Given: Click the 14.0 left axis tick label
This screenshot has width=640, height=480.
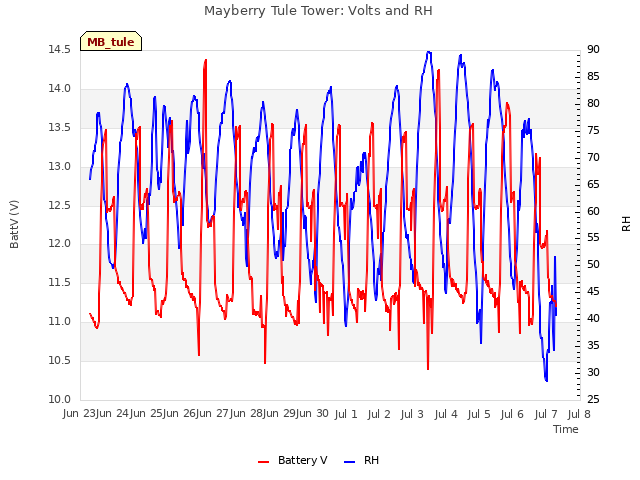Looking at the screenshot, I should point(60,89).
